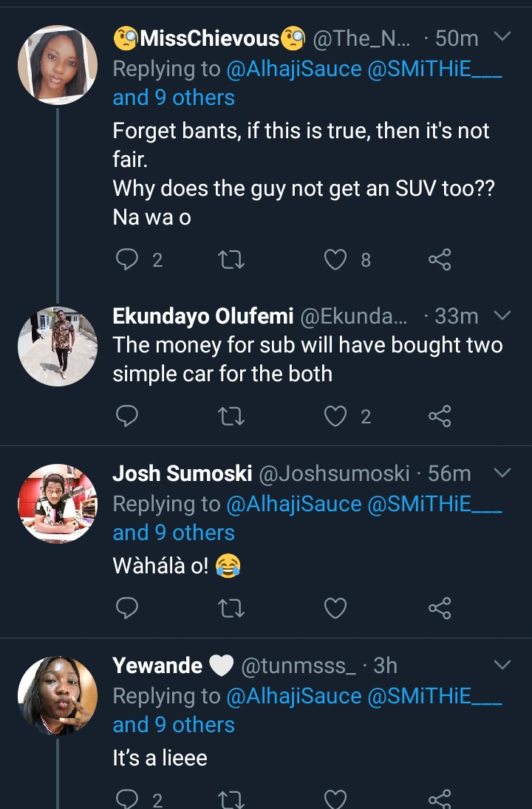532x809 pixels.
Task: Expand options chevron on Yewande's tweet
Action: (x=502, y=665)
